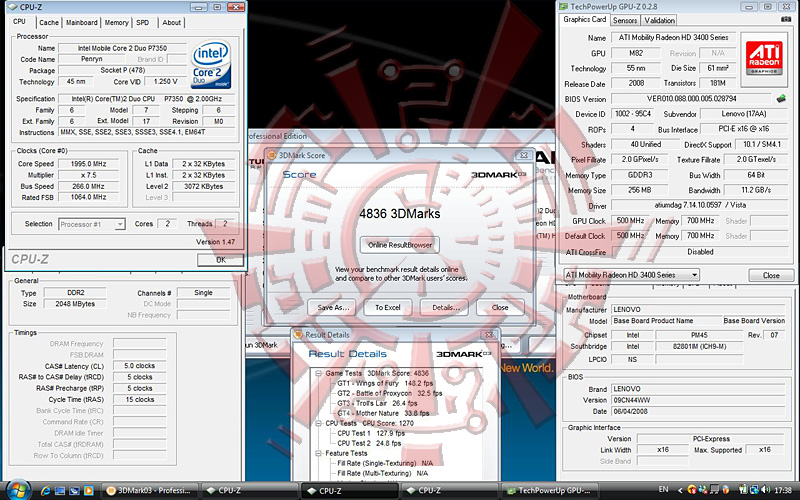
Task: Click the BIOS Date 06/04/2008 field
Action: pos(697,411)
